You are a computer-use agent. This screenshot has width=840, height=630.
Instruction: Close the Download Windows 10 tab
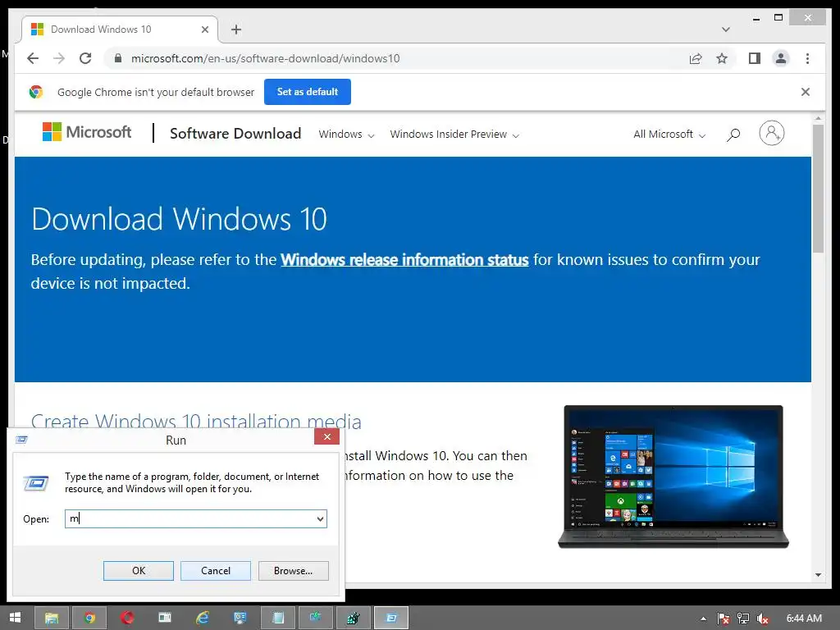(204, 30)
